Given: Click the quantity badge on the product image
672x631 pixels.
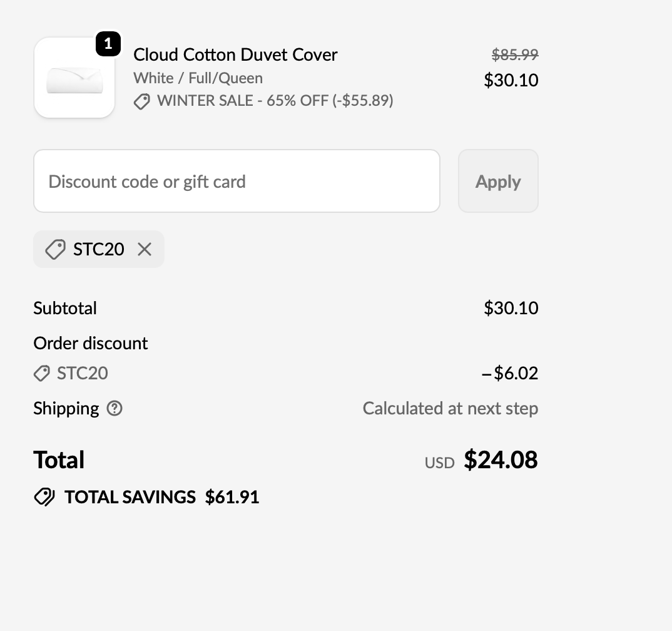Looking at the screenshot, I should (108, 44).
